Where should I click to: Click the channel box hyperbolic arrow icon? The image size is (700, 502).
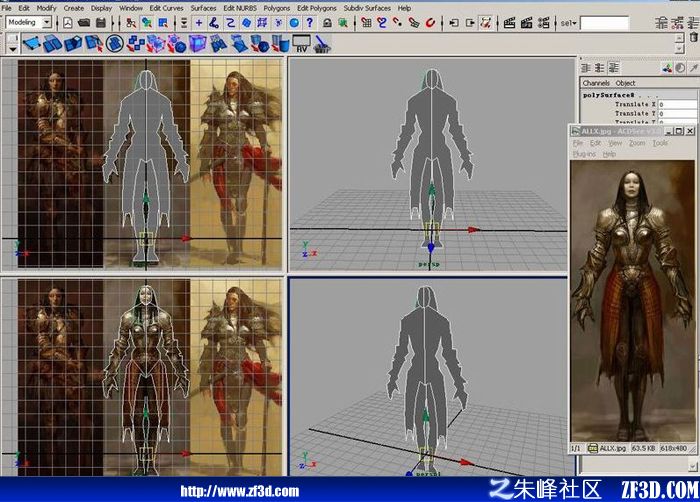coord(693,68)
